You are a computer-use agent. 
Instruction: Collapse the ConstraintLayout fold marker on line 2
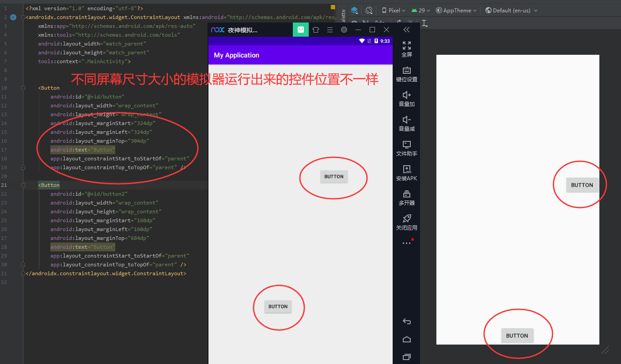[23, 17]
